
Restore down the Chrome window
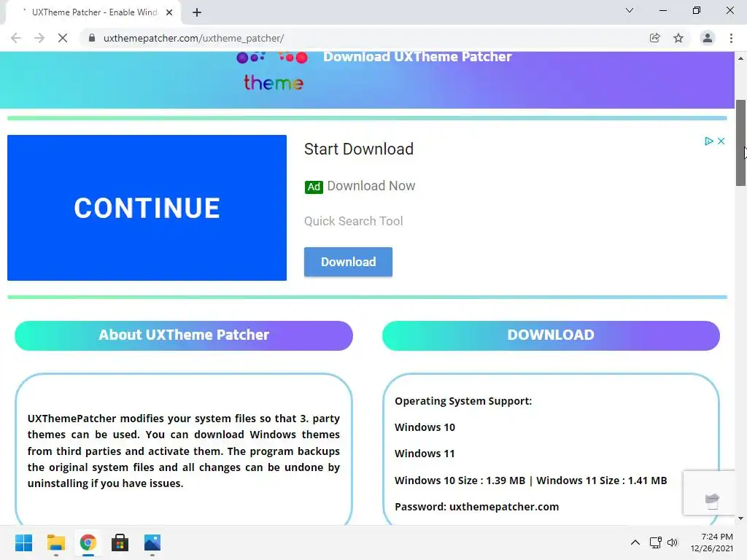tap(697, 10)
